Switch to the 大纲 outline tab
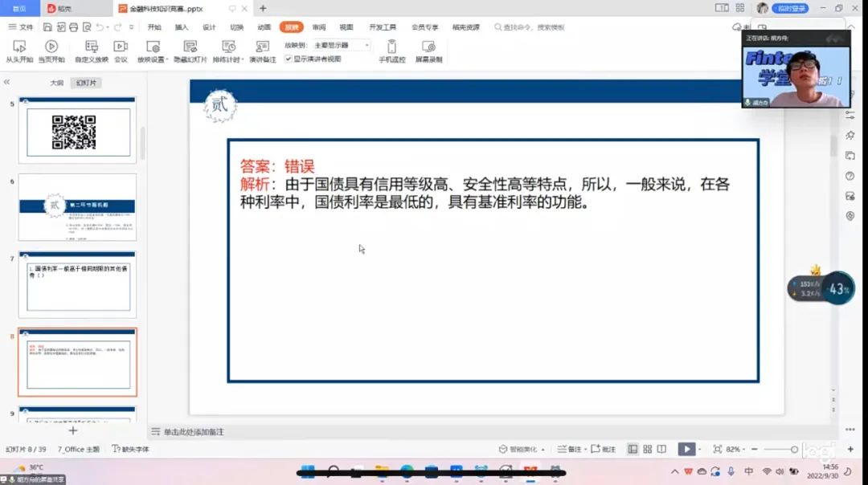 tap(56, 83)
